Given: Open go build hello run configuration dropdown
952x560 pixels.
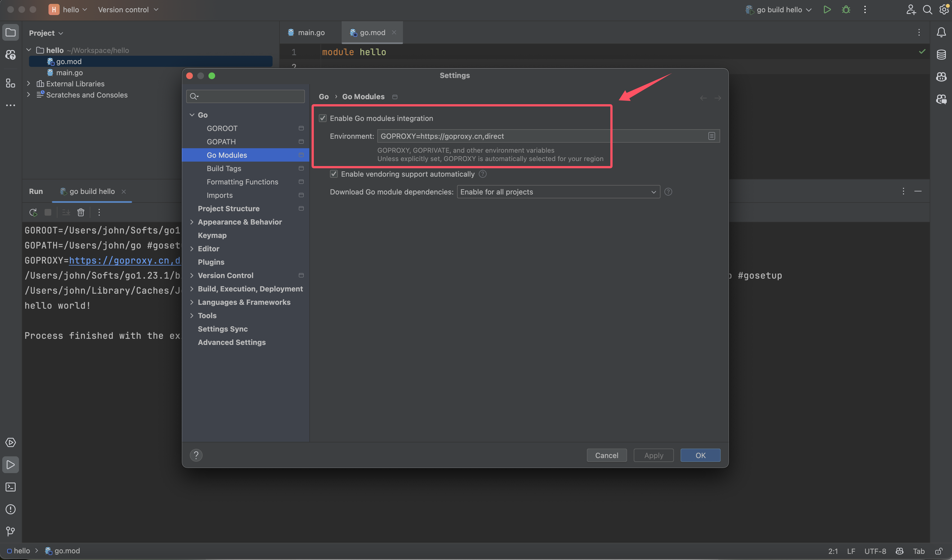Looking at the screenshot, I should (779, 10).
